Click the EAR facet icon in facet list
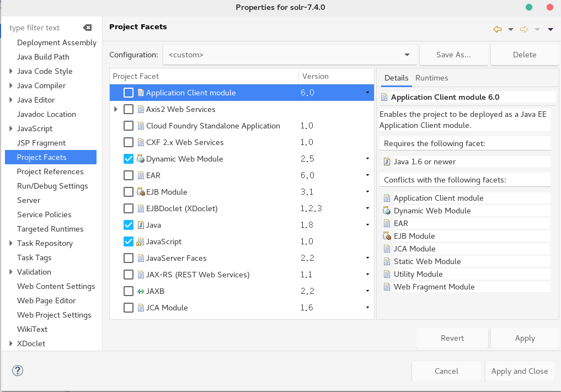This screenshot has height=392, width=561. click(x=141, y=175)
